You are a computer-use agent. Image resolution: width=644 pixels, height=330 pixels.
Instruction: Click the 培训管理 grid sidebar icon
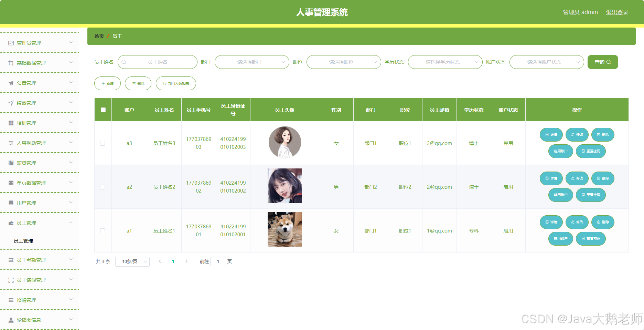click(11, 123)
